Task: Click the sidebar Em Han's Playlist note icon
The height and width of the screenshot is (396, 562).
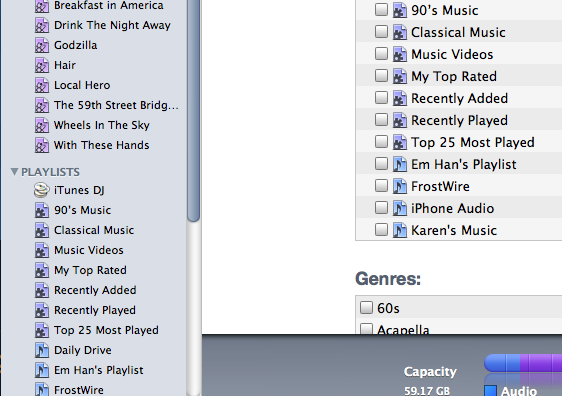Action: (42, 371)
